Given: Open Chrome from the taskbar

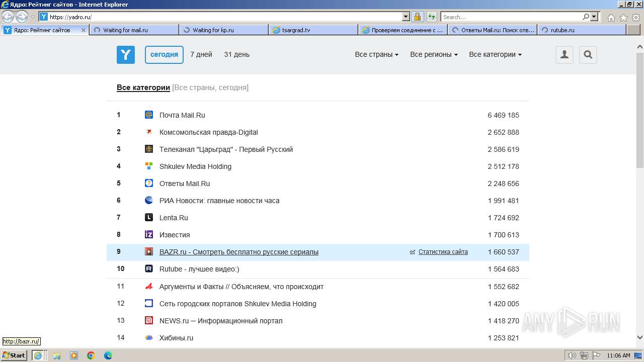Looking at the screenshot, I should [x=91, y=355].
